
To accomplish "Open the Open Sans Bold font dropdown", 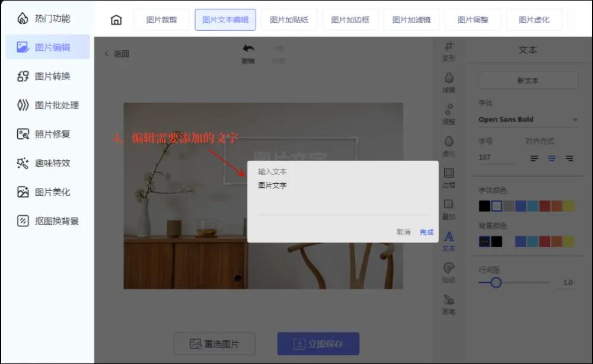I will point(527,119).
